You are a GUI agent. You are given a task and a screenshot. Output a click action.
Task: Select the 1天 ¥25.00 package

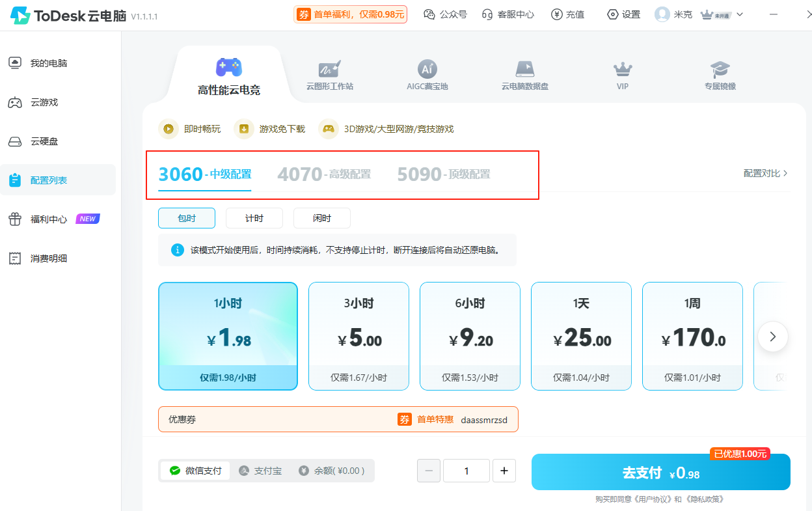581,336
